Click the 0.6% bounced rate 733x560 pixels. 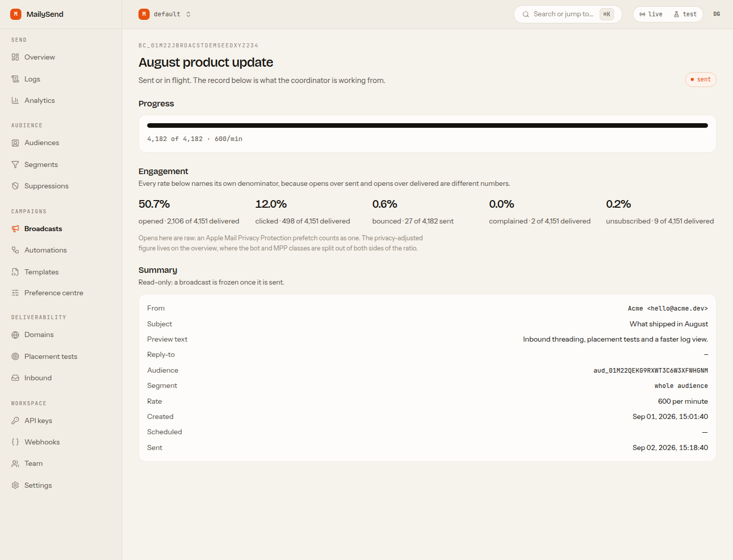click(x=385, y=204)
